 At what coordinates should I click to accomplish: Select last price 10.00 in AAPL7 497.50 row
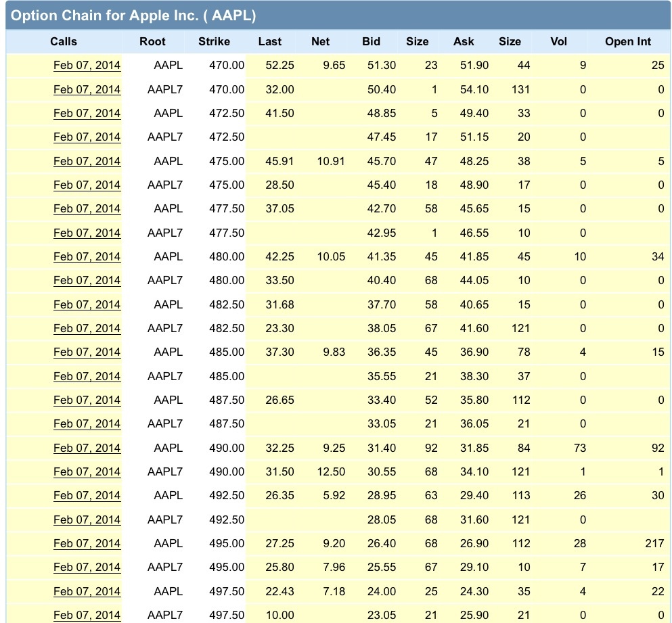[280, 616]
